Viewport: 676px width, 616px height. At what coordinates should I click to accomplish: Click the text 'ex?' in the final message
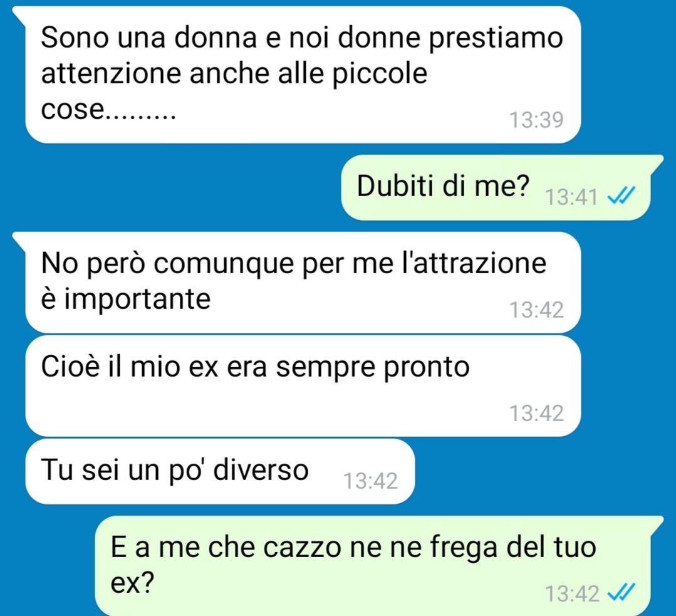point(132,583)
